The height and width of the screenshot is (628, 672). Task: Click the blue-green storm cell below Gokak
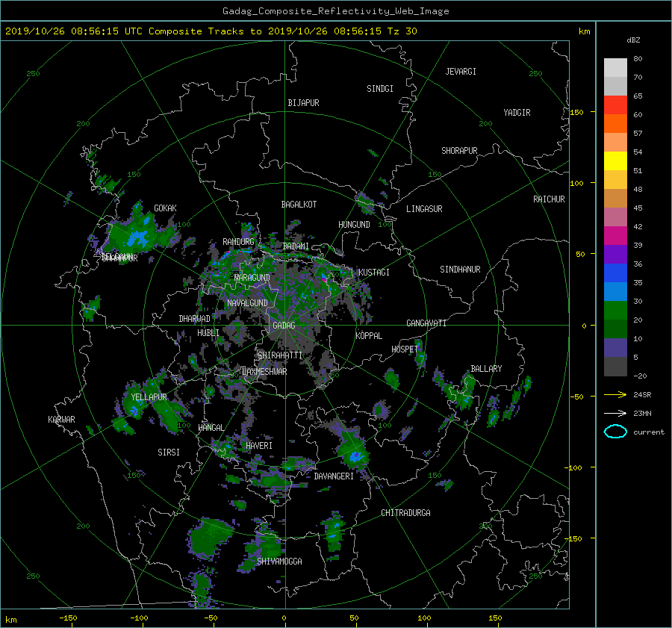pyautogui.click(x=138, y=237)
